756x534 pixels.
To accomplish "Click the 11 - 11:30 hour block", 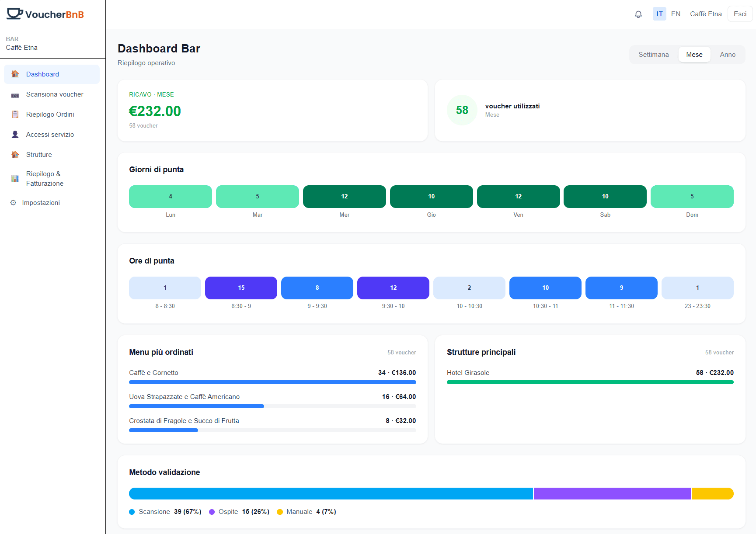I will [621, 288].
